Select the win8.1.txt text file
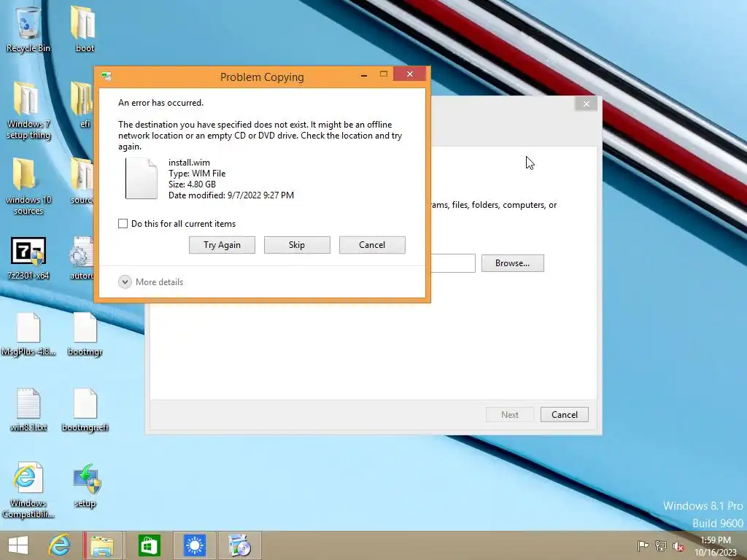Viewport: 747px width, 560px height. (28, 410)
